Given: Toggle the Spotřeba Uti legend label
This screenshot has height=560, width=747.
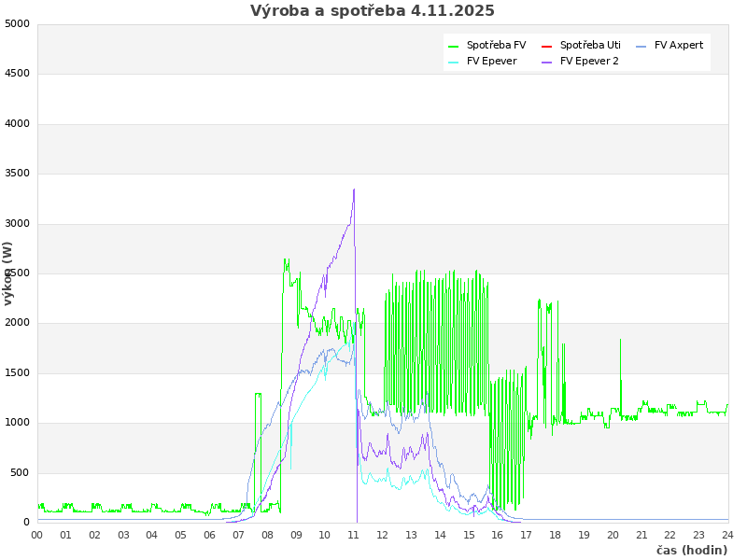Looking at the screenshot, I should pos(590,45).
